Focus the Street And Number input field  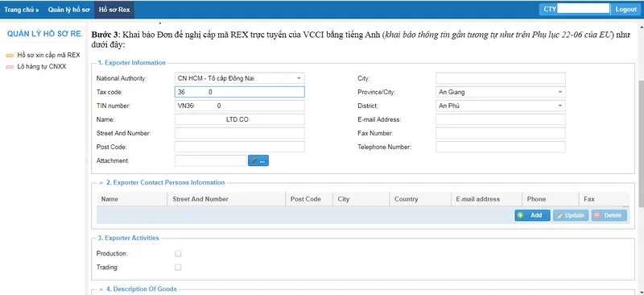239,133
